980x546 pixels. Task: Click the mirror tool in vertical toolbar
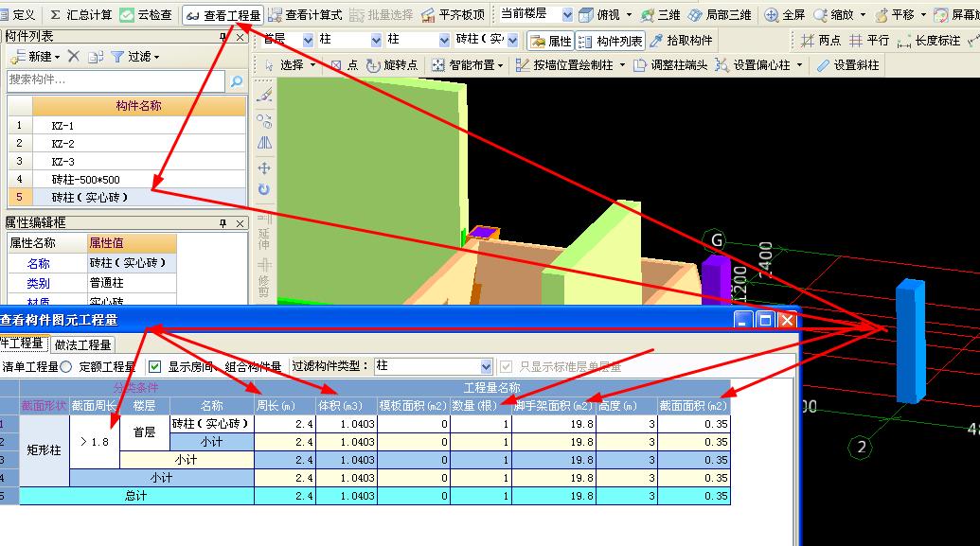coord(264,143)
